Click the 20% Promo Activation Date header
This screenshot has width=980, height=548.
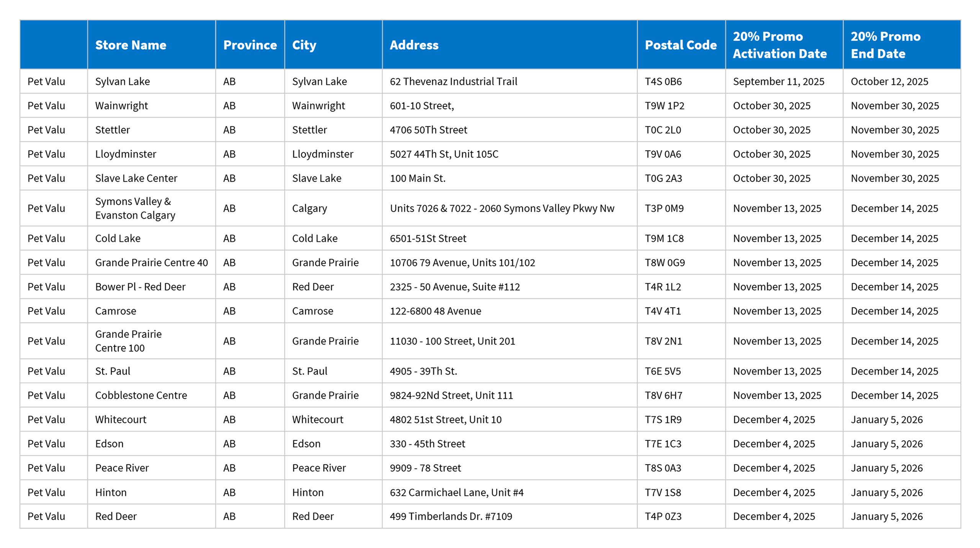click(779, 45)
